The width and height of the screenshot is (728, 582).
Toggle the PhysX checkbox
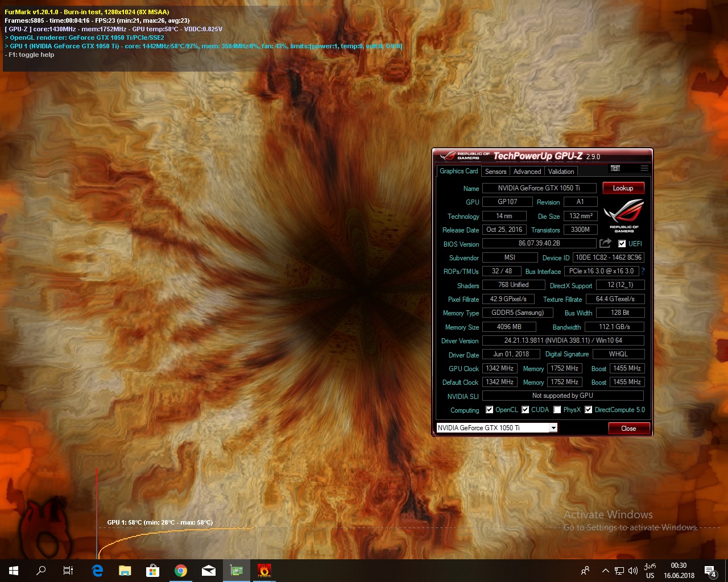(557, 410)
